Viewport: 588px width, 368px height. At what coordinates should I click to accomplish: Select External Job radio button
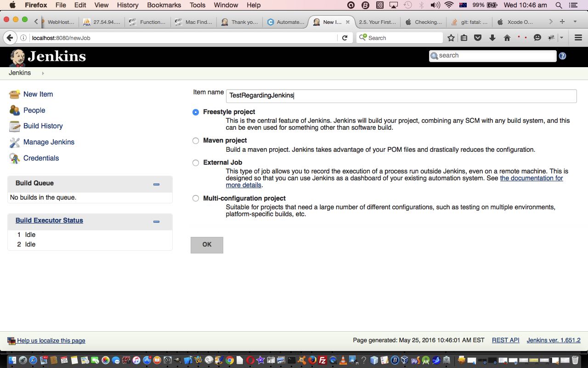click(196, 163)
